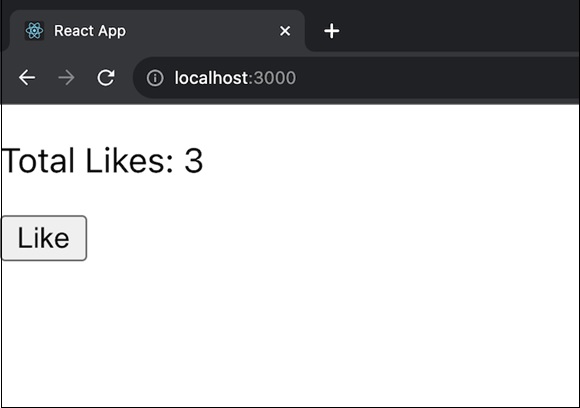Click empty address bar space right of URL

(x=436, y=78)
